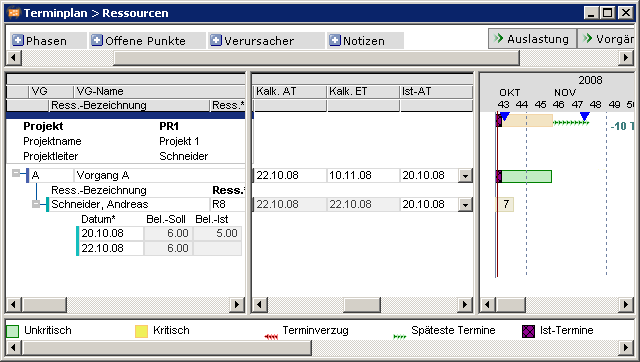Click the Ist-AT column header

tap(436, 91)
